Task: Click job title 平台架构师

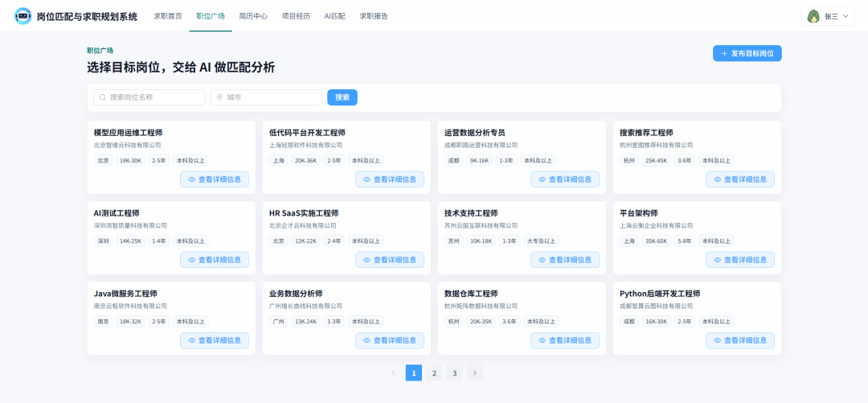Action: coord(638,213)
